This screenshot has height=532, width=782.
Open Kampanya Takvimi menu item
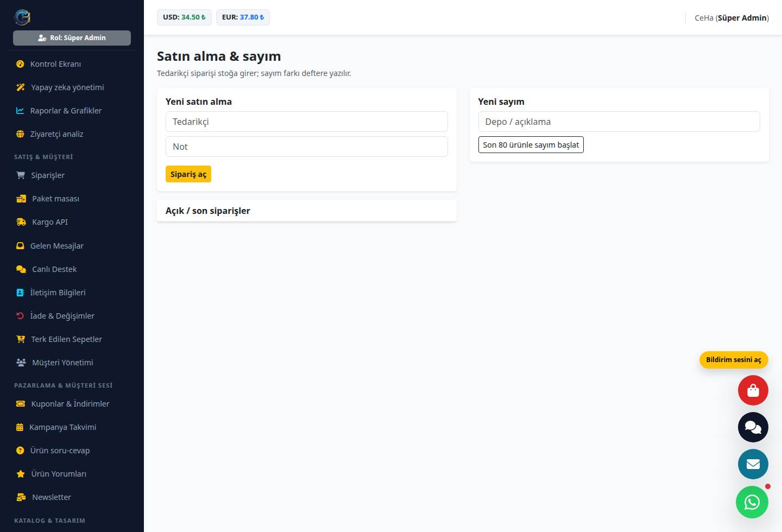coord(72,427)
